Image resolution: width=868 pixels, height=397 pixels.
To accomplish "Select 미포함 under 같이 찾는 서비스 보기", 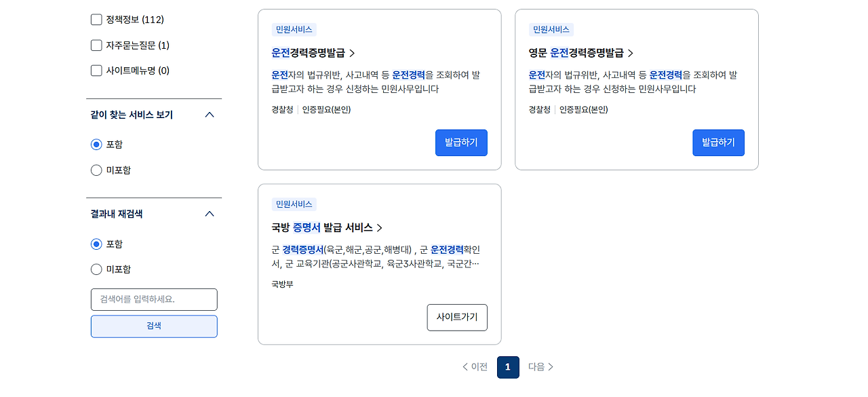I will pyautogui.click(x=96, y=170).
